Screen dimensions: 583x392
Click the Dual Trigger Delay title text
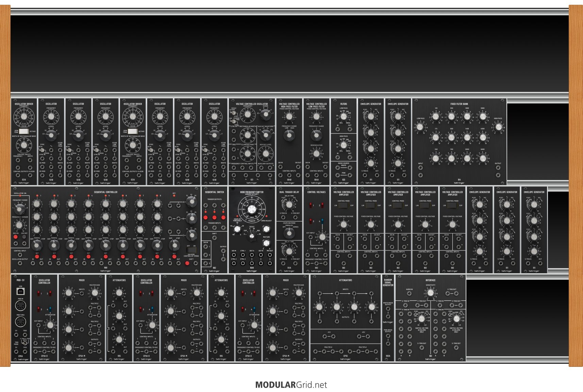[x=289, y=192]
